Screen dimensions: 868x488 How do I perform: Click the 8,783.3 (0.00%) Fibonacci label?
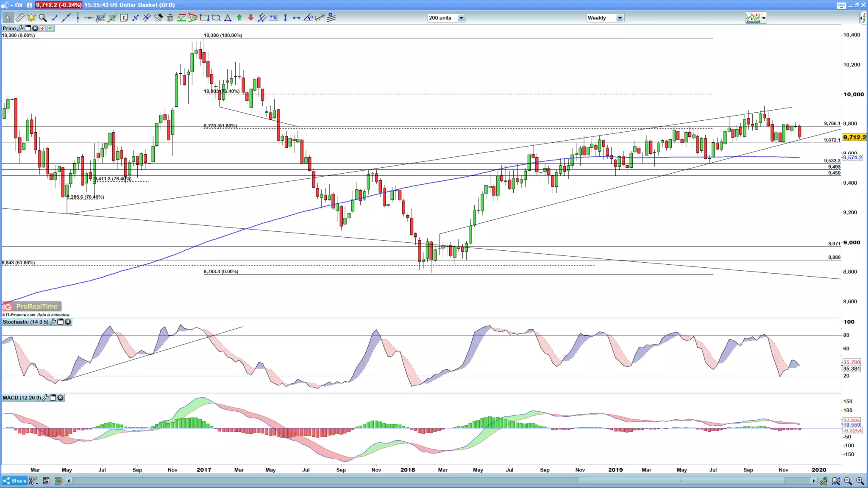tap(221, 272)
